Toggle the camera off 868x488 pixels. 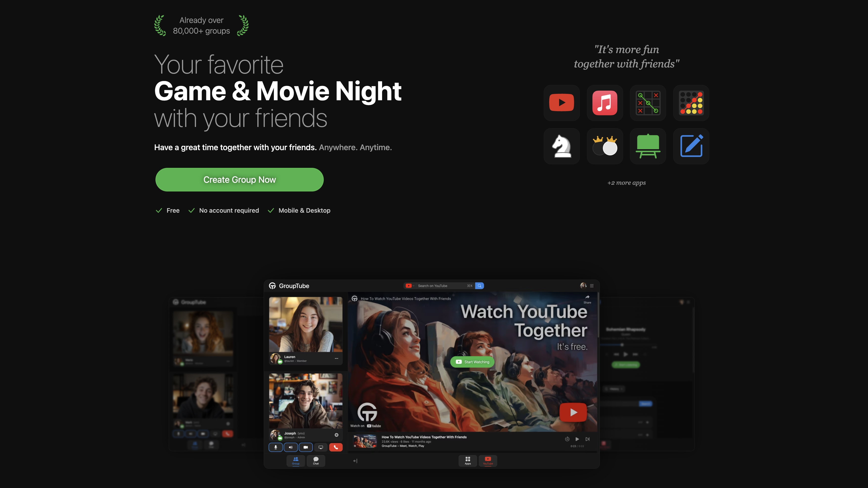[x=306, y=447]
